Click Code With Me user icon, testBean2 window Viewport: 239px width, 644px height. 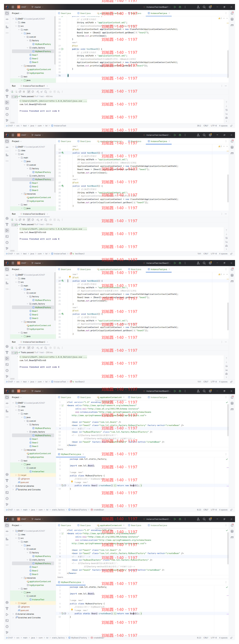198,135
